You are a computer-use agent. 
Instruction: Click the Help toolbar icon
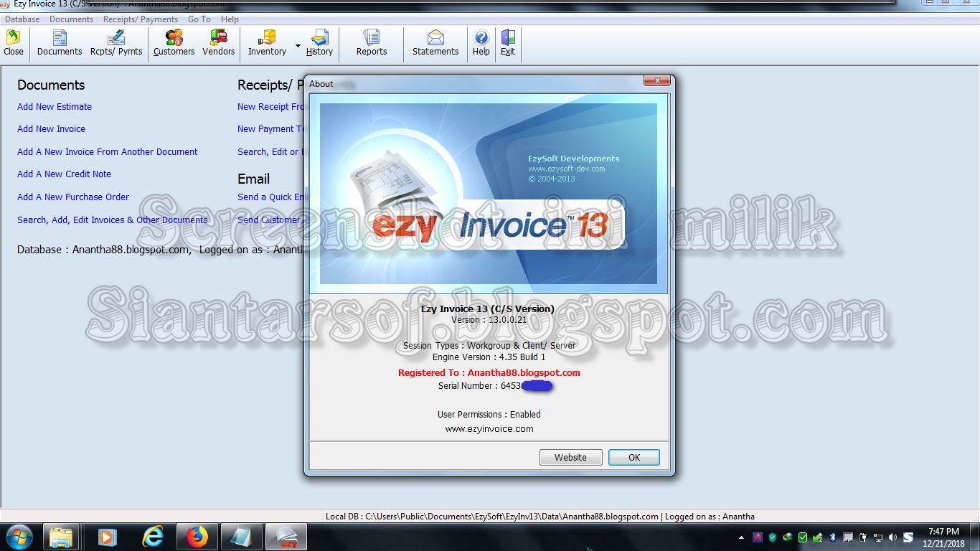[481, 43]
